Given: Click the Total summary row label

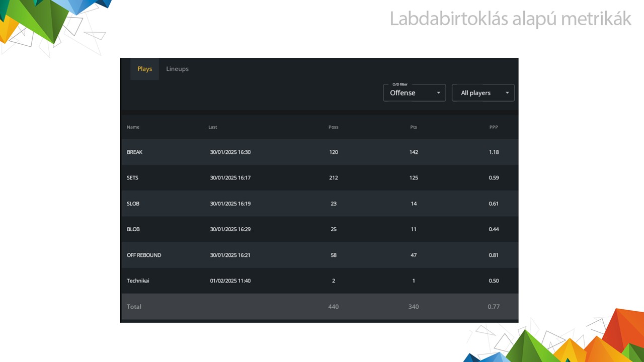Looking at the screenshot, I should tap(134, 307).
